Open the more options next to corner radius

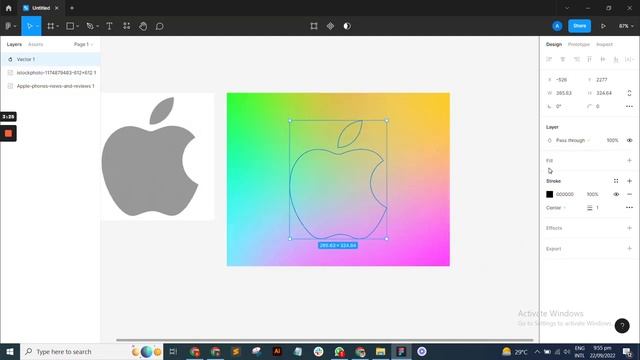[x=629, y=106]
